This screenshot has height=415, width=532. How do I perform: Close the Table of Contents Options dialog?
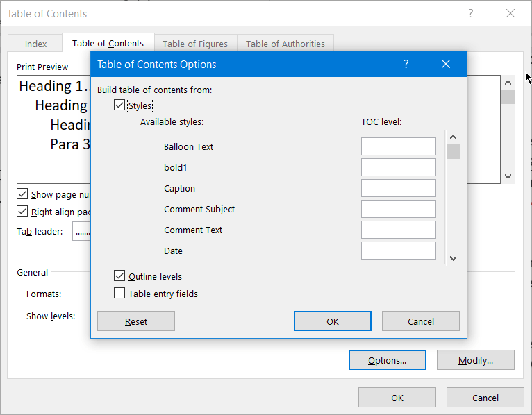click(x=446, y=64)
